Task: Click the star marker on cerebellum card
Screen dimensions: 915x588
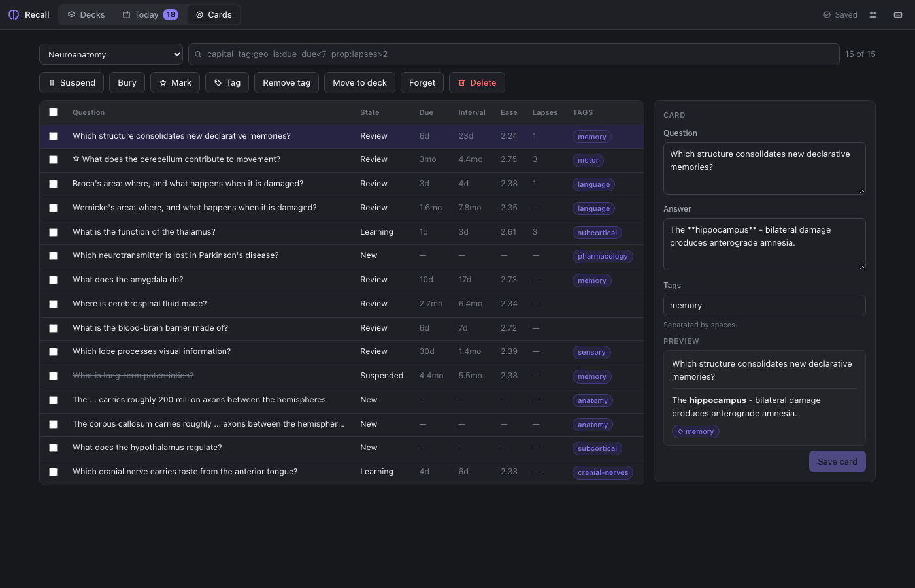Action: click(76, 159)
